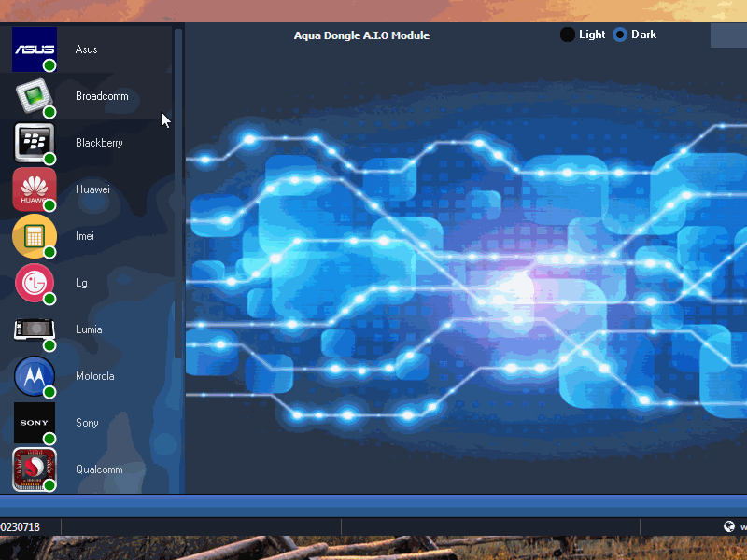The image size is (747, 560).
Task: Open the Imei calculator icon
Action: pos(35,236)
